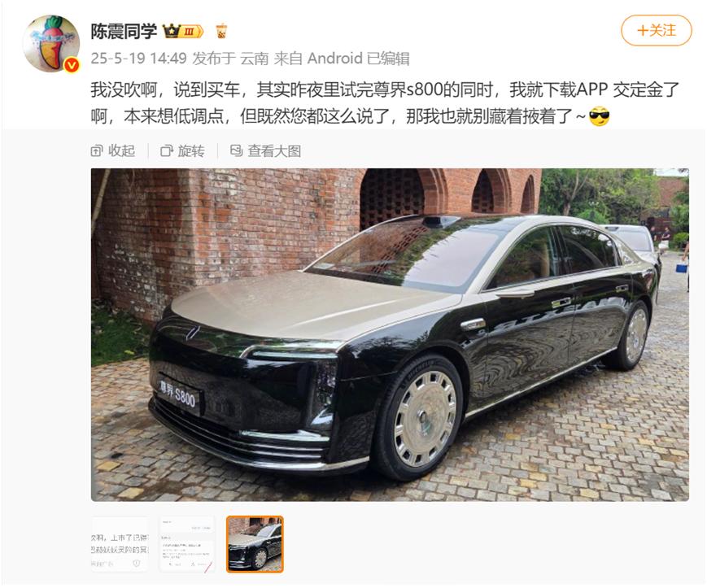
Task: Click the 收起 collapse icon
Action: pos(97,151)
